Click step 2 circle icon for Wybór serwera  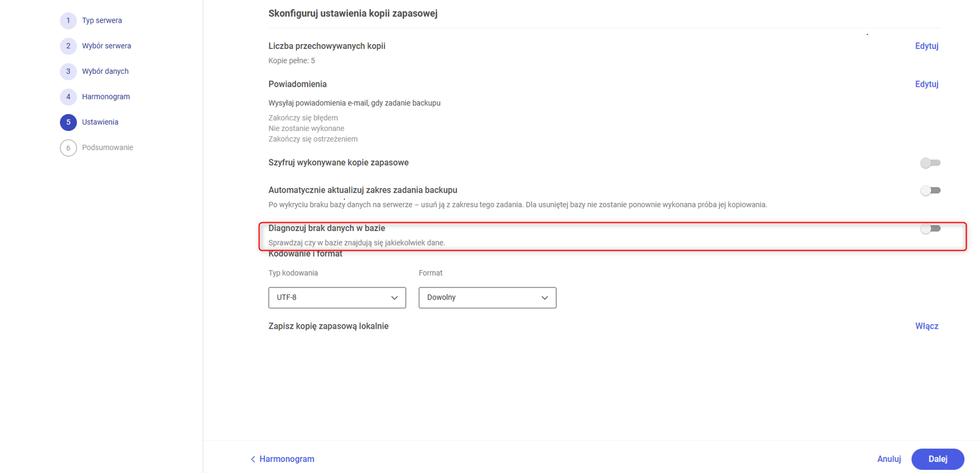(x=68, y=46)
